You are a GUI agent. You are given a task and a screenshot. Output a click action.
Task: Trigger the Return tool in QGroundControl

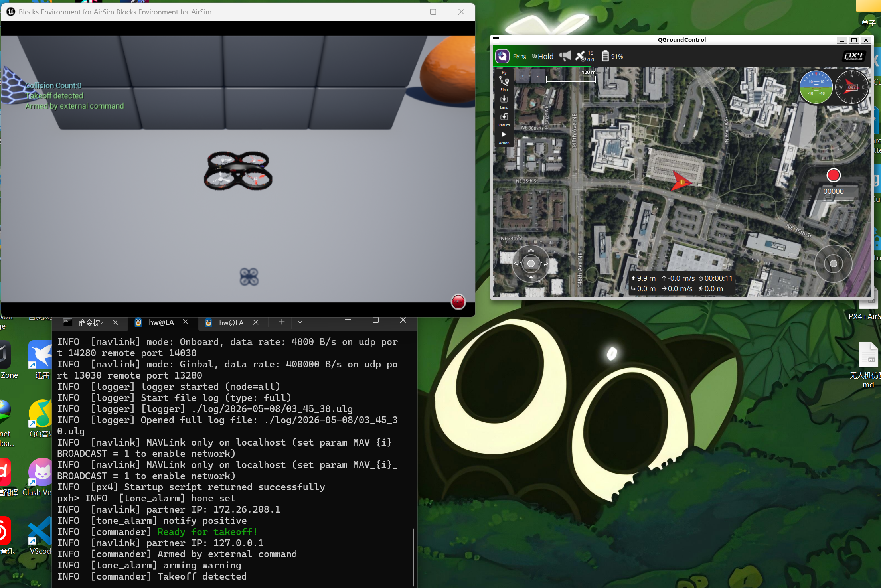504,120
